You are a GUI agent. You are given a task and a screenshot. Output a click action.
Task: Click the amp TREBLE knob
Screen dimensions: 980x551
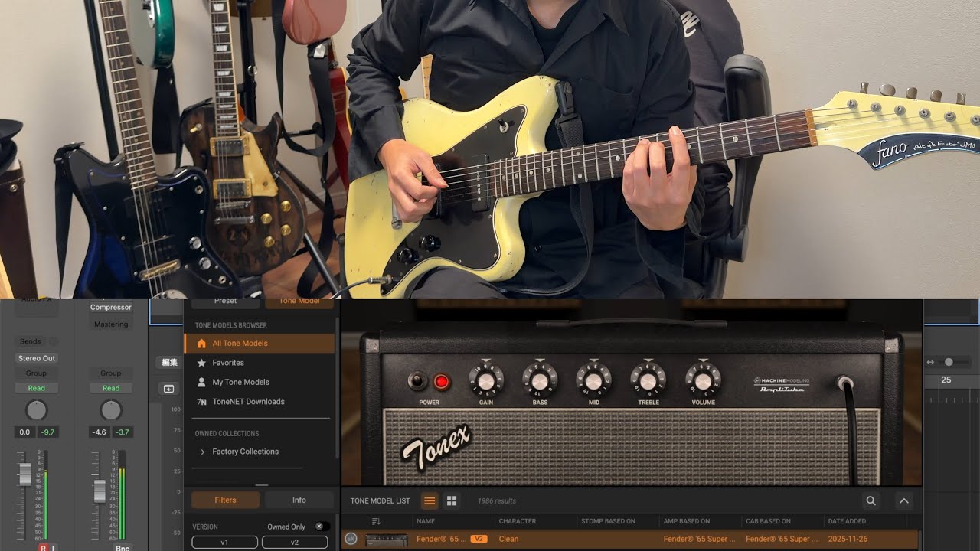click(x=648, y=380)
